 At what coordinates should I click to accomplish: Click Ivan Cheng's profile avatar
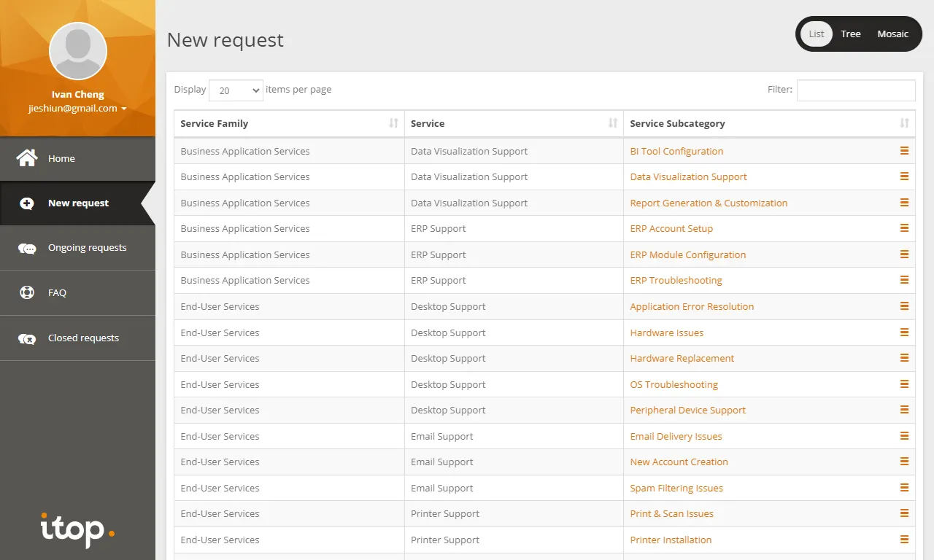tap(78, 51)
